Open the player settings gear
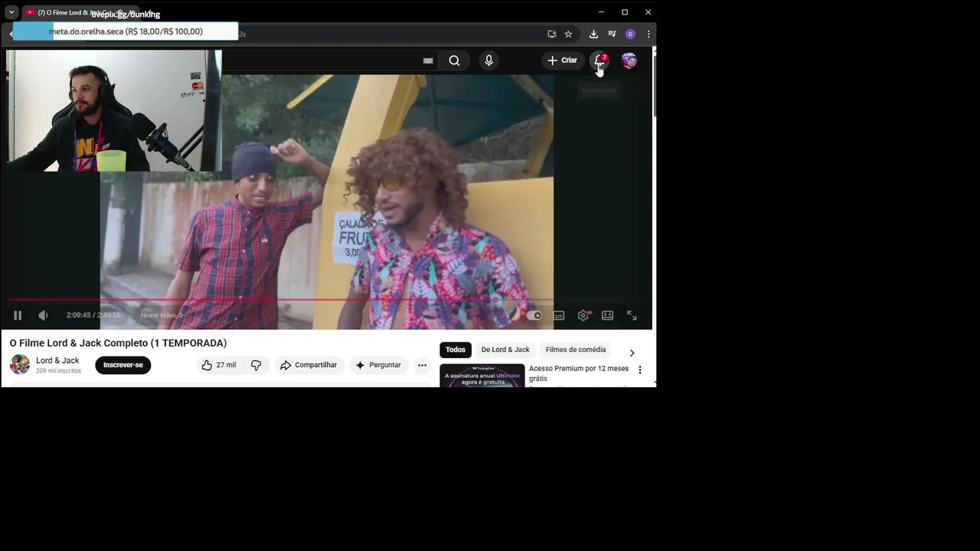 click(583, 315)
